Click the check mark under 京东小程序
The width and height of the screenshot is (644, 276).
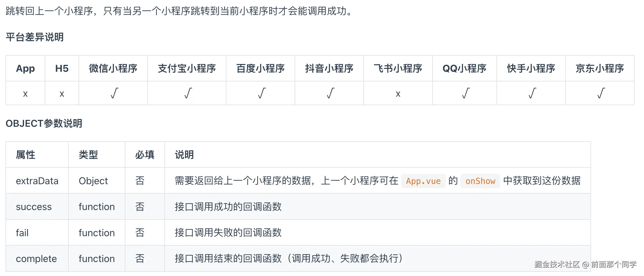point(601,93)
